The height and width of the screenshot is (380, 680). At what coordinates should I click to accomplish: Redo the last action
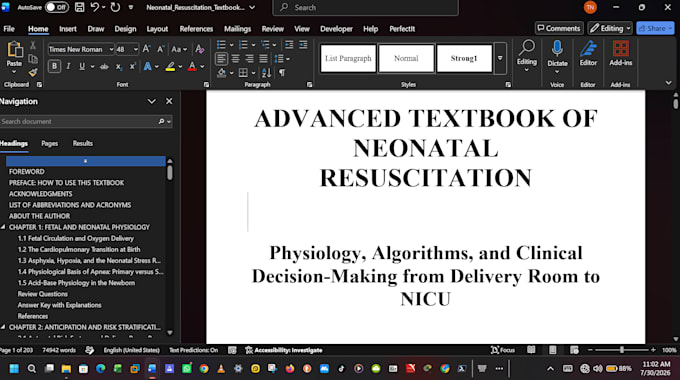click(115, 7)
